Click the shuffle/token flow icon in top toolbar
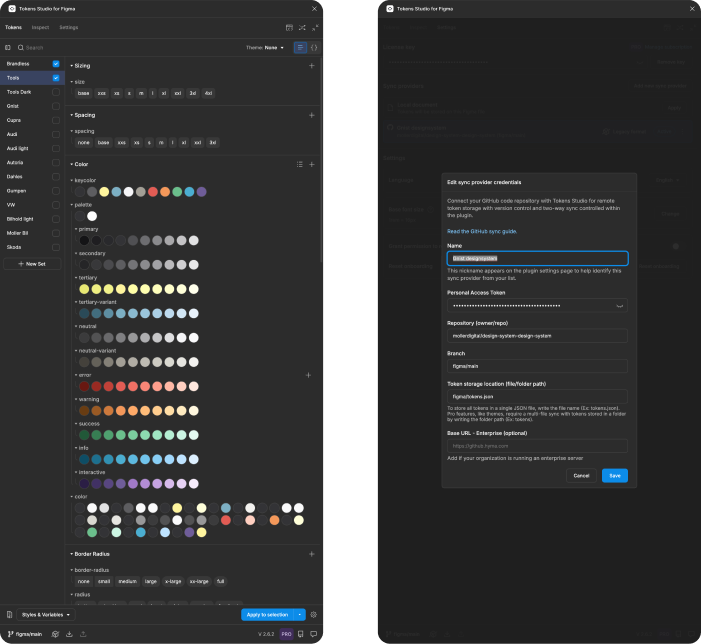The image size is (701, 644). (x=302, y=28)
